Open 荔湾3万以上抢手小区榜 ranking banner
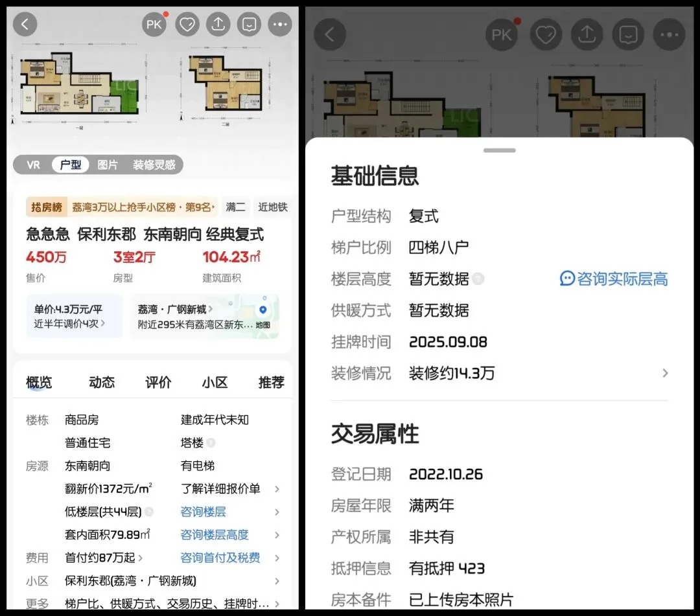The image size is (700, 616). pyautogui.click(x=122, y=207)
